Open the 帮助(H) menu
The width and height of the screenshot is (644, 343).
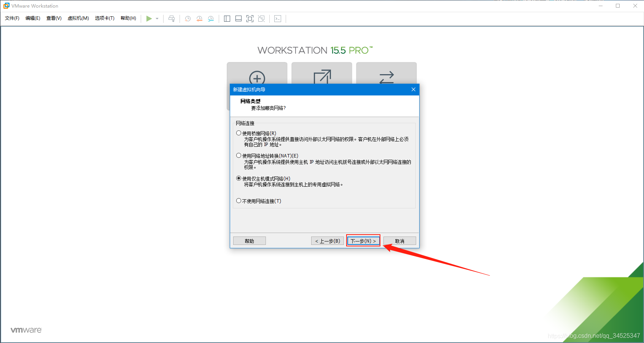(128, 18)
